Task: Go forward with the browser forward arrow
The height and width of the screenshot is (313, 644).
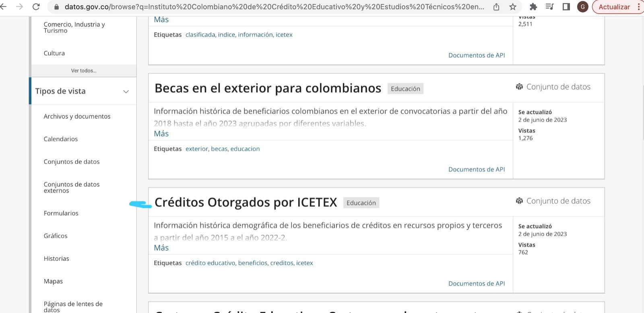Action: pos(19,7)
